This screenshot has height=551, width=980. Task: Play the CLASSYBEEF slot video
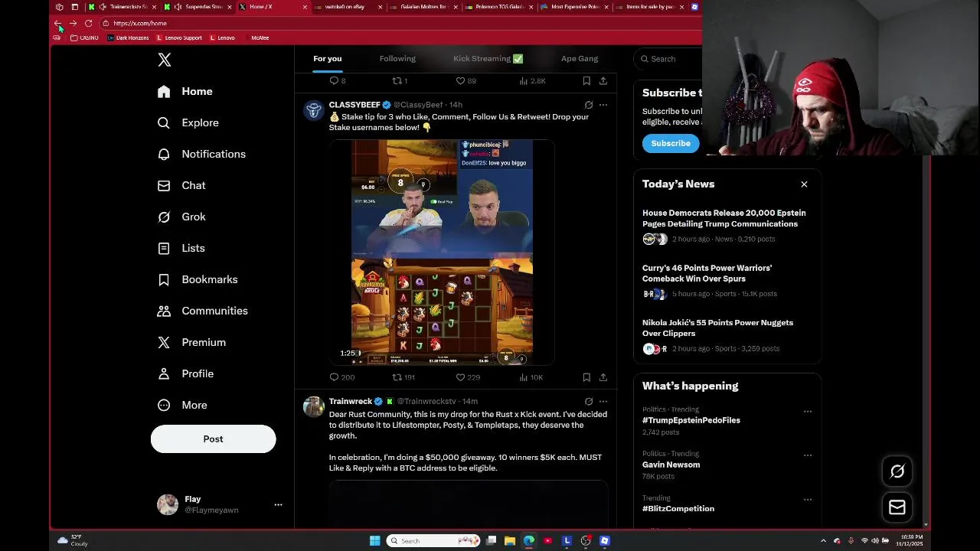pyautogui.click(x=442, y=253)
